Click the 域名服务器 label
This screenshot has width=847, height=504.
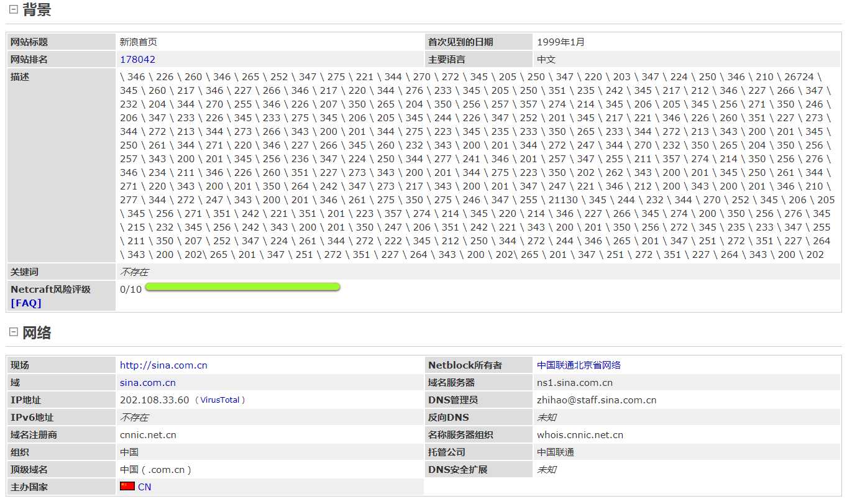coord(451,383)
